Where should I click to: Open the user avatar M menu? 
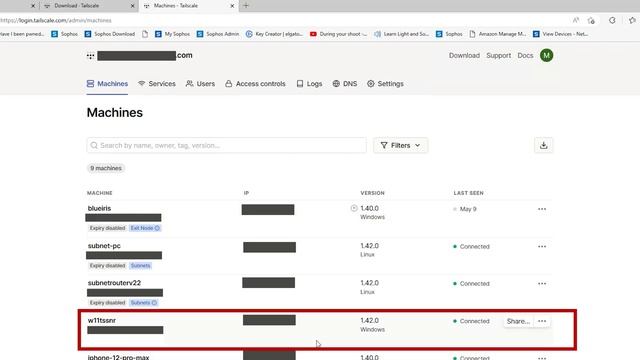coord(546,55)
